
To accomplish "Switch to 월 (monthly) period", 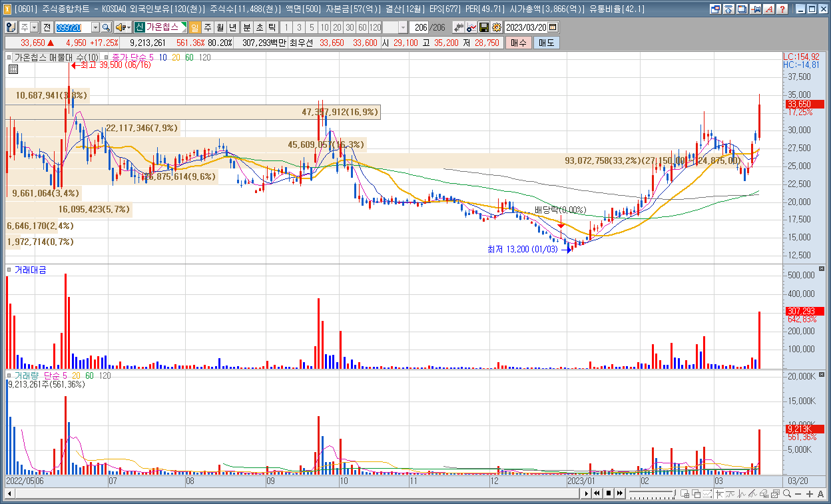I will (220, 27).
